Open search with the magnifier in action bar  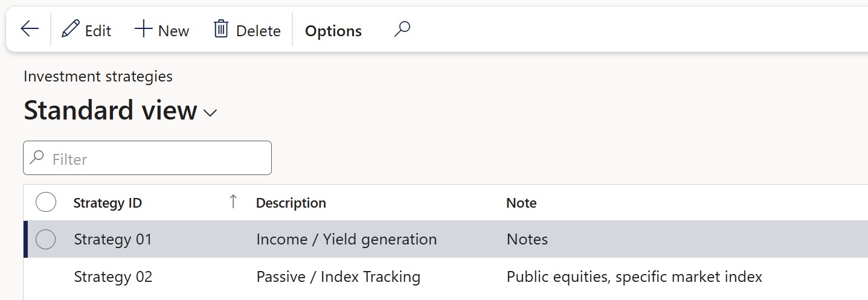(x=402, y=29)
